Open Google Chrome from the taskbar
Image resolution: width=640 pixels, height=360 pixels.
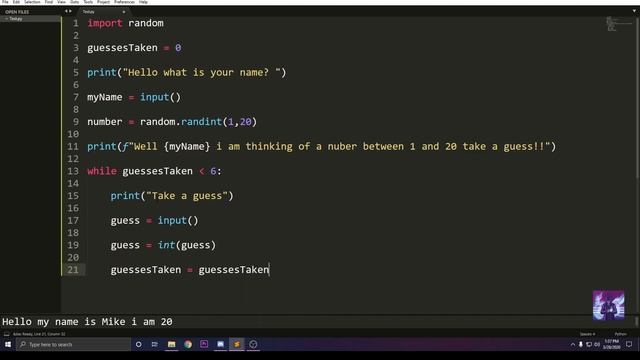tap(188, 344)
